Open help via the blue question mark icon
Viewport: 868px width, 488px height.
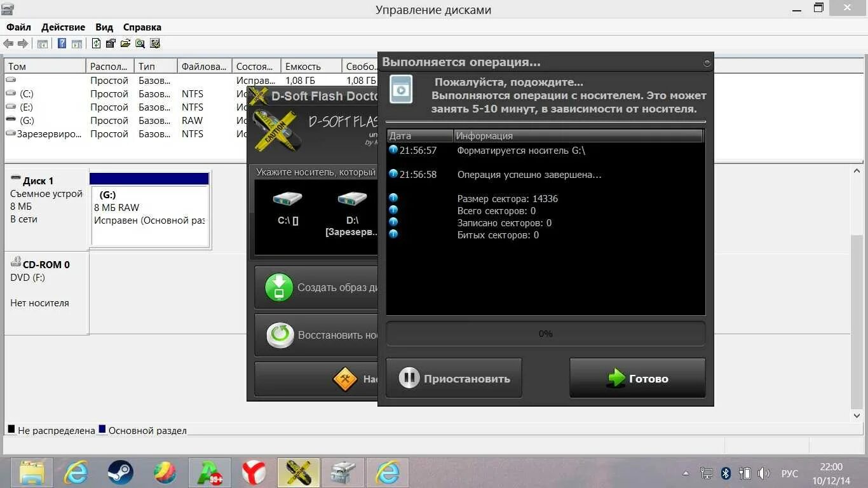62,43
